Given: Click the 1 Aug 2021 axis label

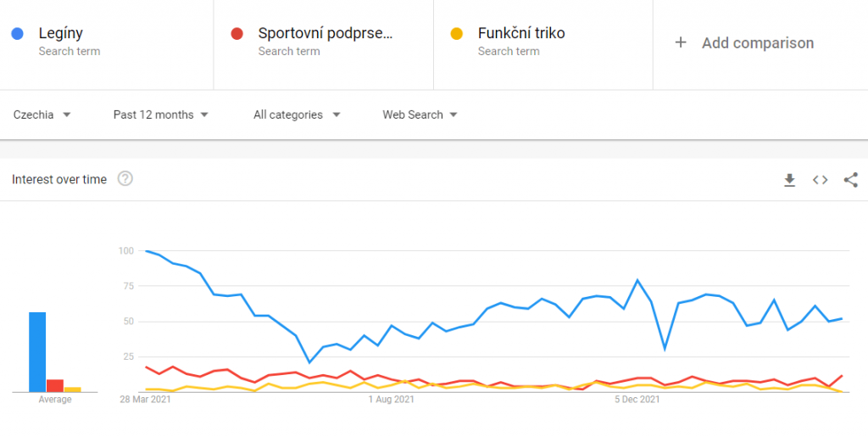Looking at the screenshot, I should point(391,400).
